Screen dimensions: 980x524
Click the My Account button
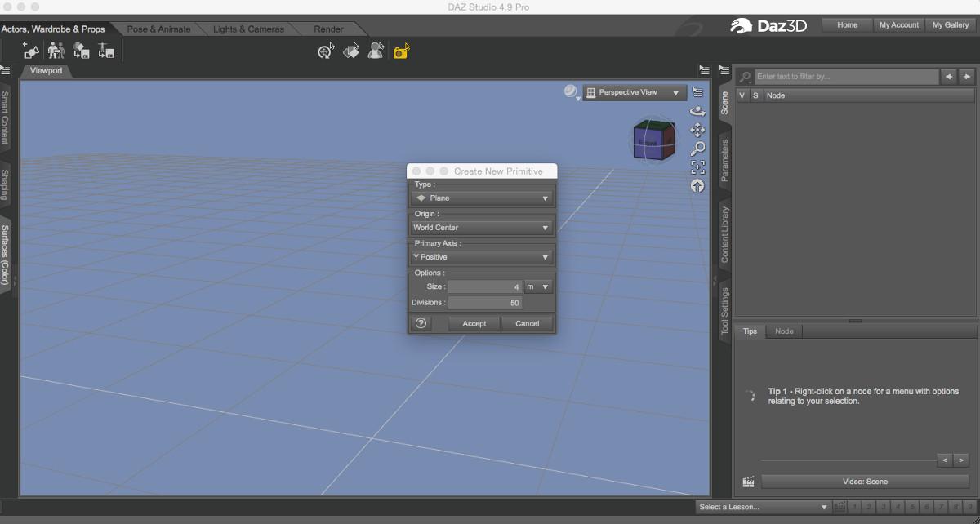point(898,25)
